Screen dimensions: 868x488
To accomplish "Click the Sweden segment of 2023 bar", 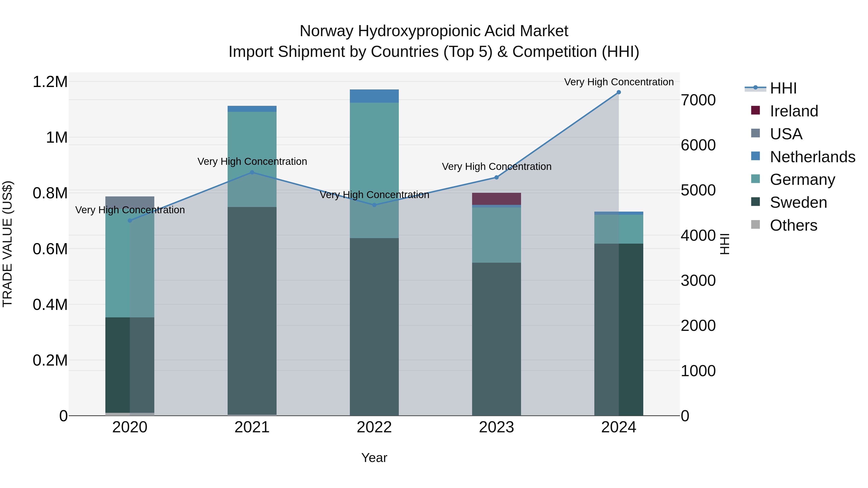I will (496, 339).
